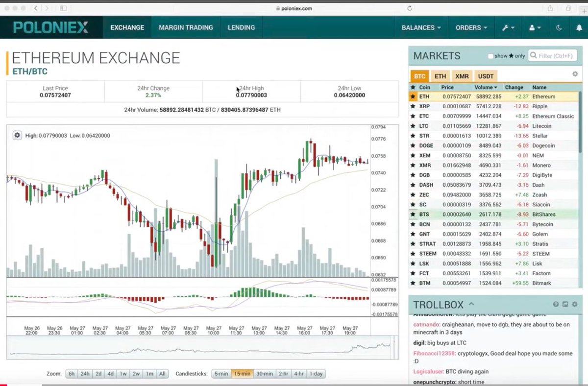Open the Golem market row
588x386 pixels.
click(x=494, y=234)
